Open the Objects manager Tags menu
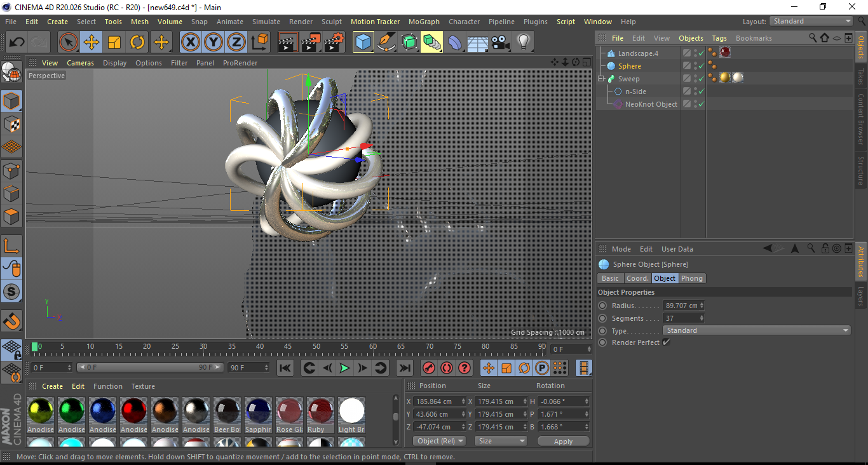 click(x=719, y=38)
